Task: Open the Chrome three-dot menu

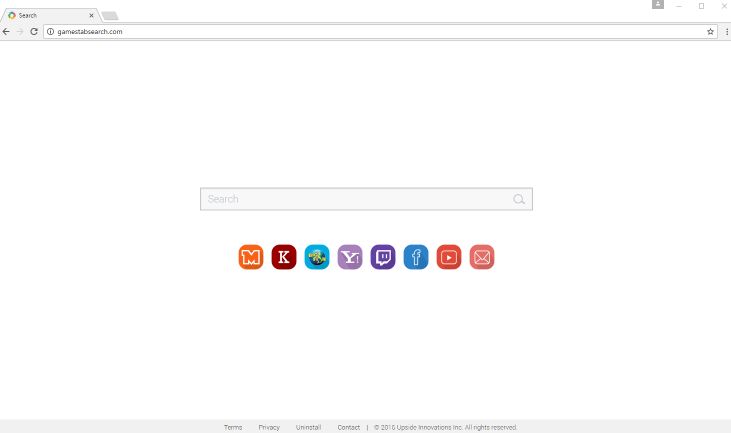Action: coord(726,32)
